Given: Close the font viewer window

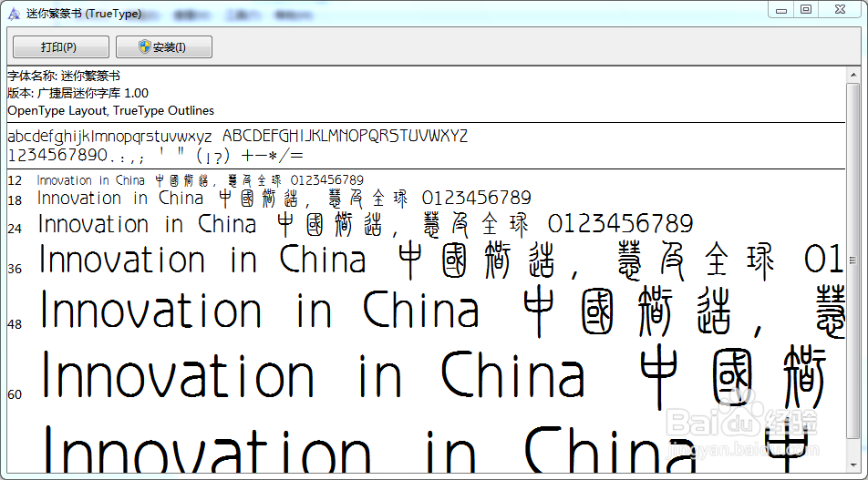Looking at the screenshot, I should coord(840,9).
